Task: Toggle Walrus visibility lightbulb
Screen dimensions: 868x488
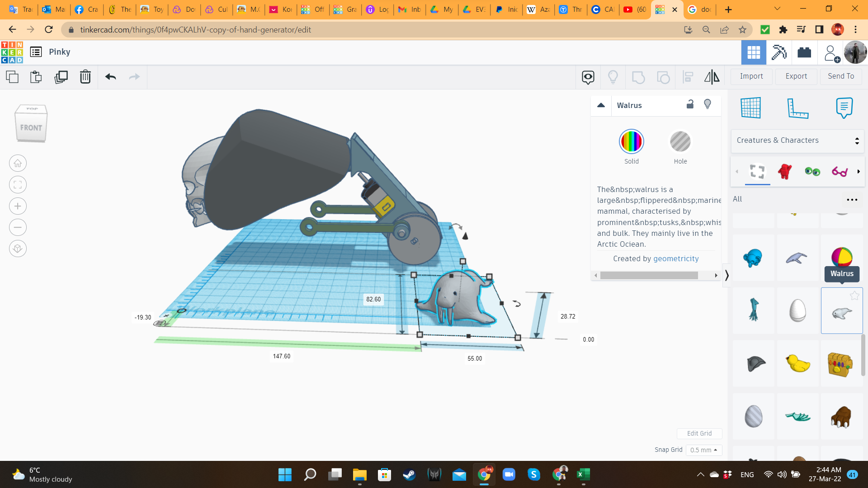Action: [708, 104]
